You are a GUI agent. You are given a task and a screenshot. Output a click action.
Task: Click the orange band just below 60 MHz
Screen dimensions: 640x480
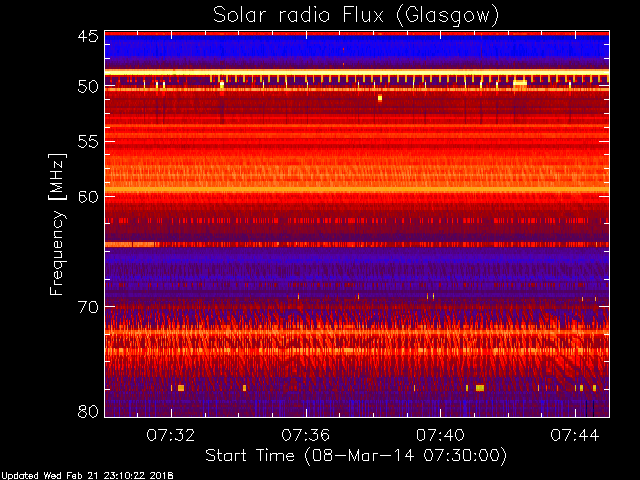coord(357,190)
